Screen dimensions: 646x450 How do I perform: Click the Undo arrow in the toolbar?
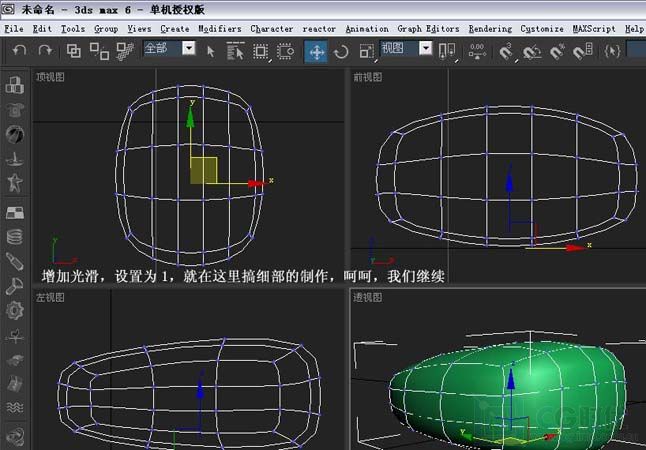tap(19, 51)
